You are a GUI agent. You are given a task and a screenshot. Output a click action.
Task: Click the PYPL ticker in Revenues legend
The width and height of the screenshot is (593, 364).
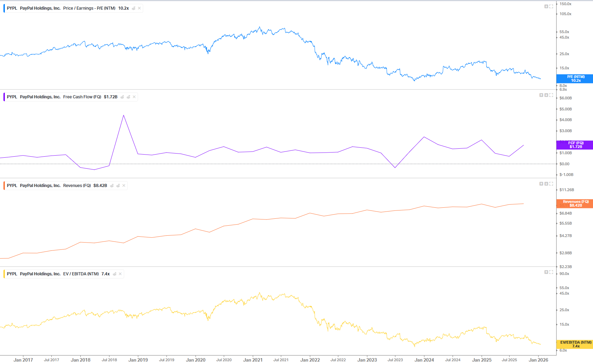(12, 186)
